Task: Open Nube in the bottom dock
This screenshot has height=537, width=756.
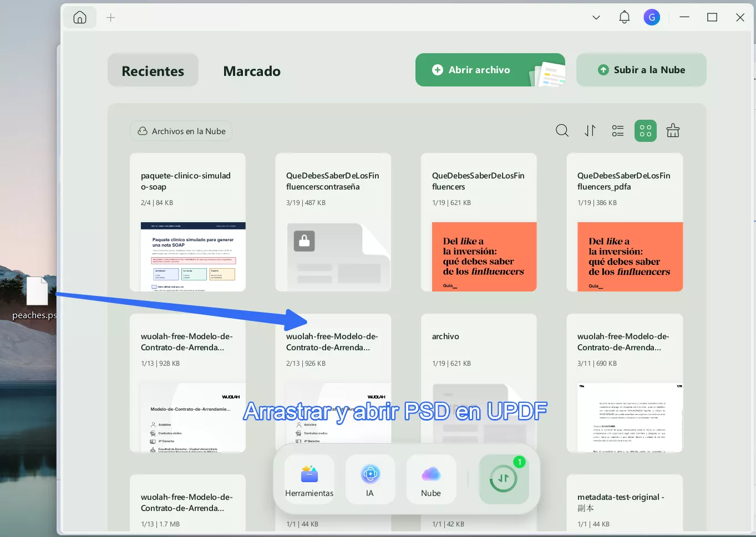Action: point(431,479)
